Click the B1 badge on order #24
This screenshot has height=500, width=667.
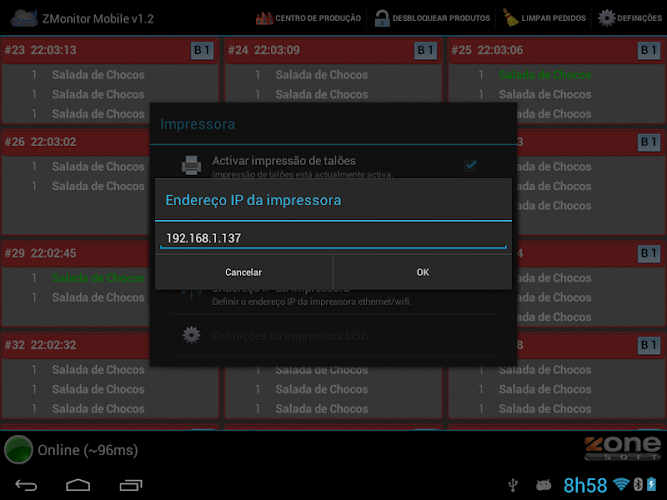click(x=425, y=50)
